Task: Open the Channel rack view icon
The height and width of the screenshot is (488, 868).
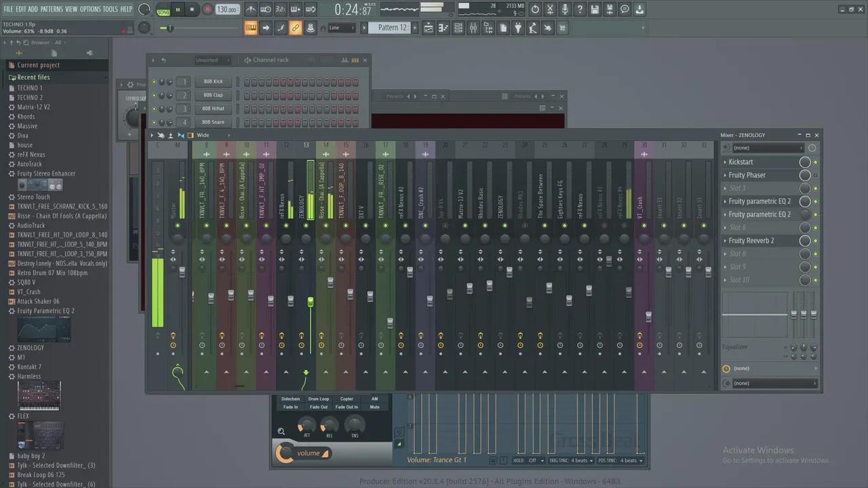Action: (459, 28)
